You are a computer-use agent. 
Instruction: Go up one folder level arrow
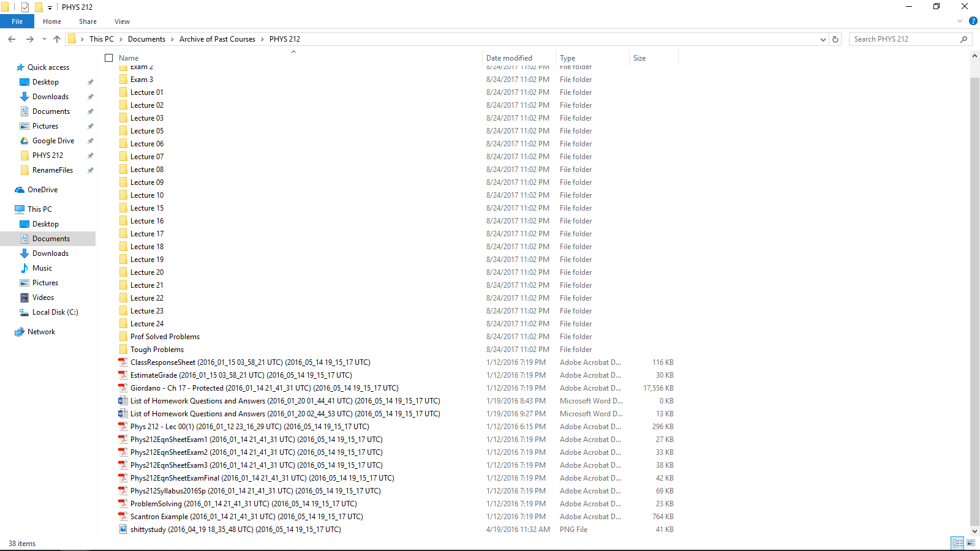click(57, 39)
